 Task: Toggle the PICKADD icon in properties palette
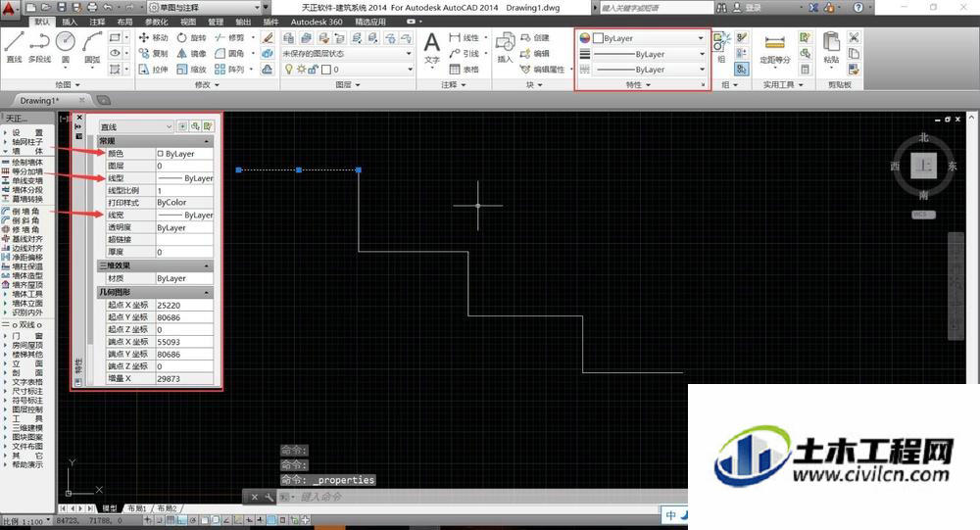point(182,126)
